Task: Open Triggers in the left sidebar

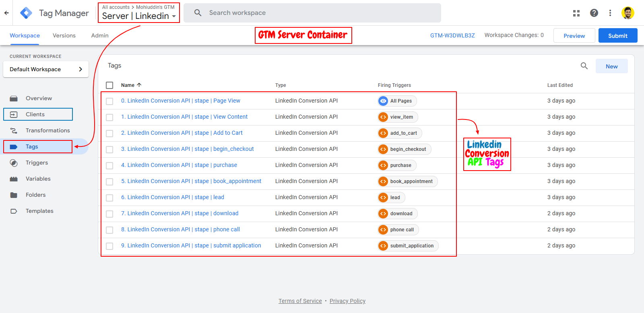Action: (37, 163)
